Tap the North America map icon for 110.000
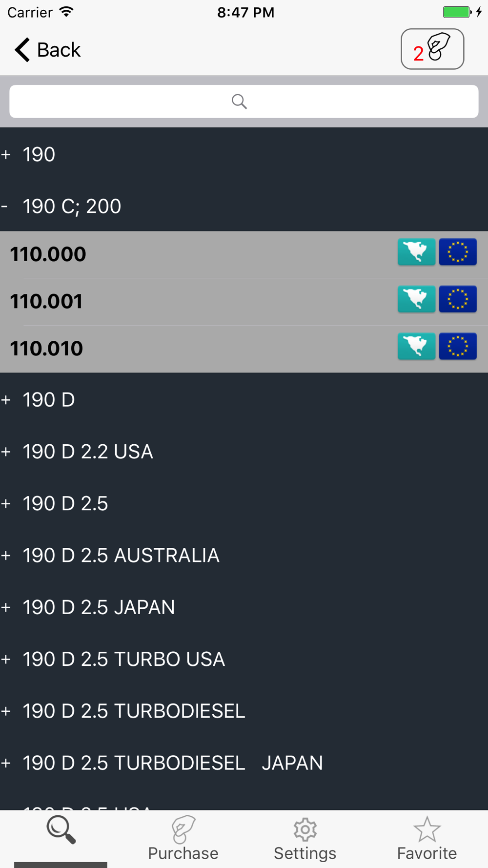The image size is (488, 868). 416,252
